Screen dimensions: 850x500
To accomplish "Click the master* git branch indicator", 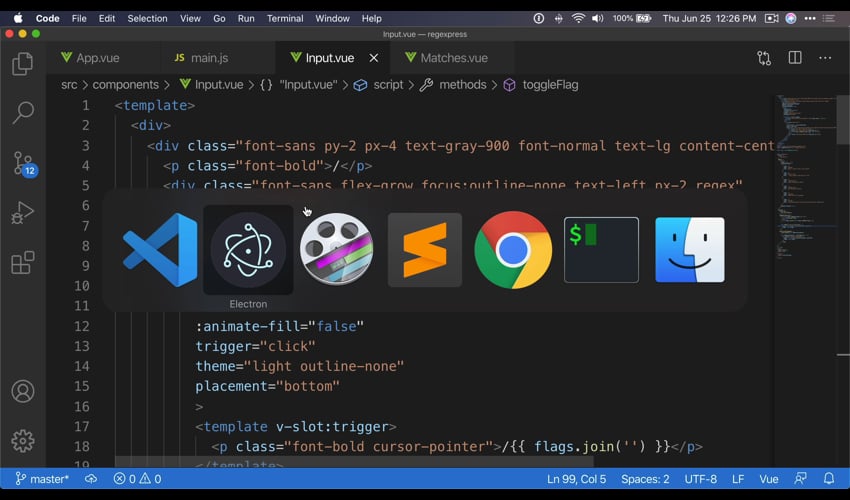I will (42, 479).
